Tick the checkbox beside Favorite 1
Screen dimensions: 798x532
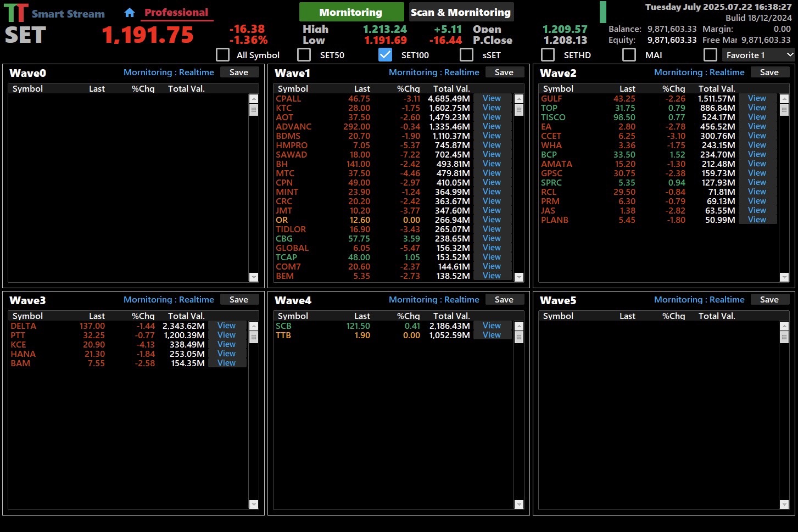click(x=710, y=55)
